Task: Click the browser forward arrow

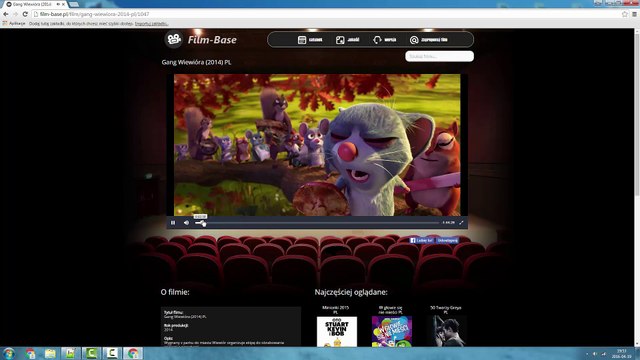Action: 16,14
